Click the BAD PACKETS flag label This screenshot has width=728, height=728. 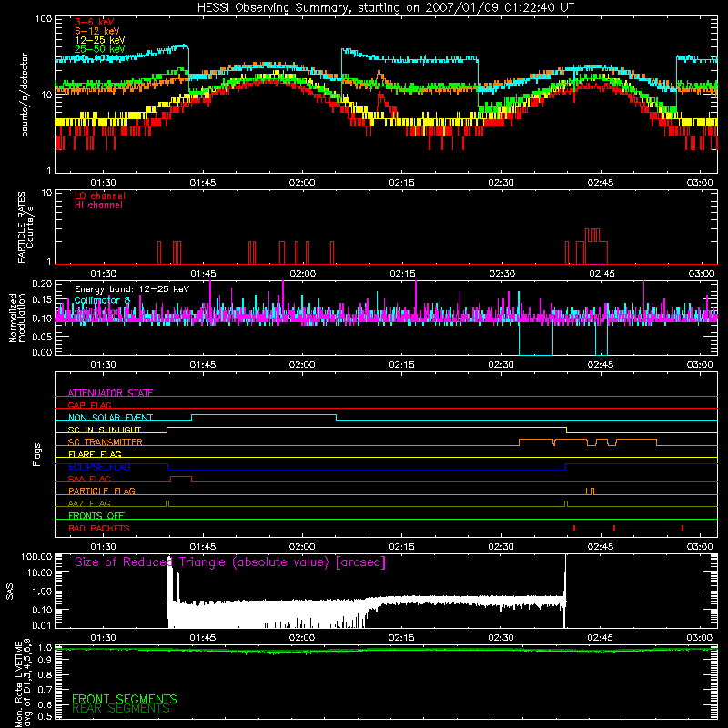99,528
